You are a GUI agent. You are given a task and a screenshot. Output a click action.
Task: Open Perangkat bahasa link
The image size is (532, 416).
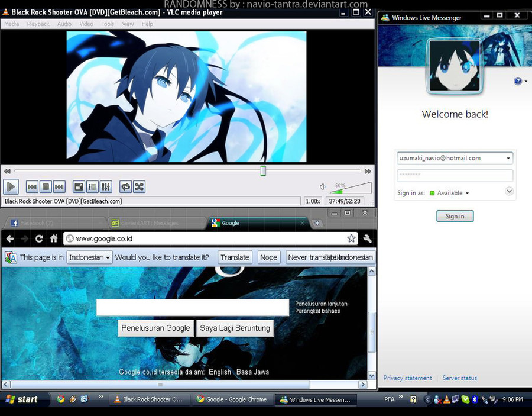317,311
